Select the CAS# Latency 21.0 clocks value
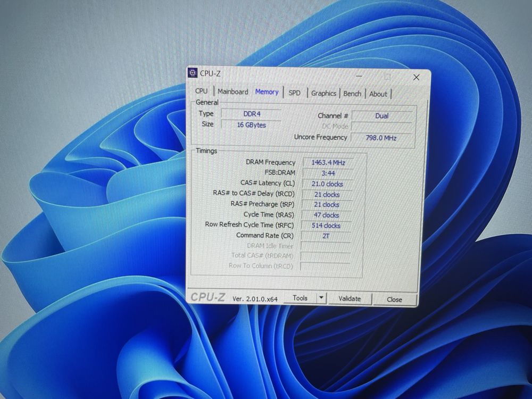 [327, 184]
